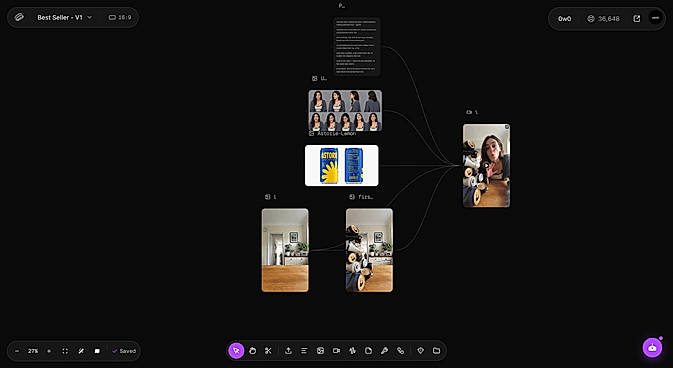This screenshot has width=673, height=368.
Task: Click the key-shaped tool icon
Action: click(384, 351)
